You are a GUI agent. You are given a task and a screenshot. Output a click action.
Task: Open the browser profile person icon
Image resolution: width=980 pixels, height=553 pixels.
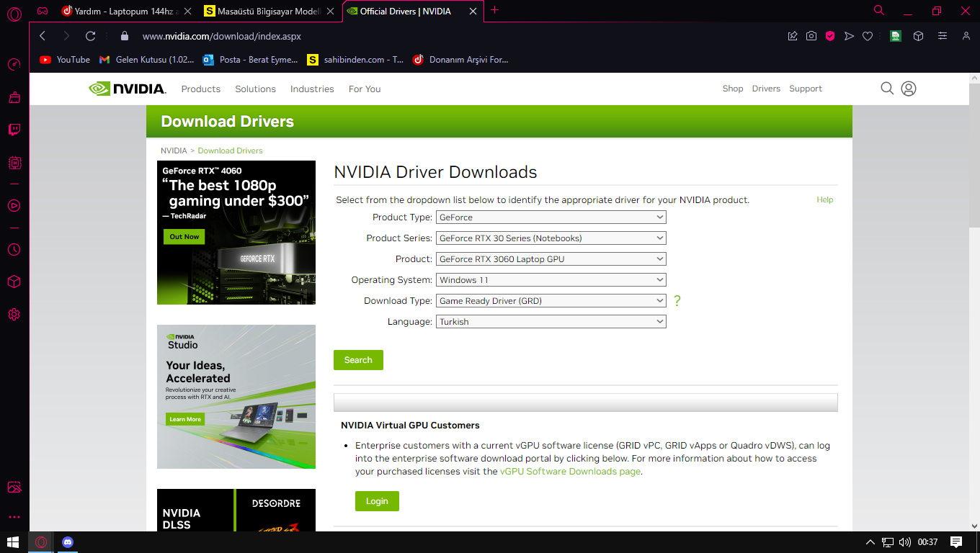pyautogui.click(x=966, y=36)
